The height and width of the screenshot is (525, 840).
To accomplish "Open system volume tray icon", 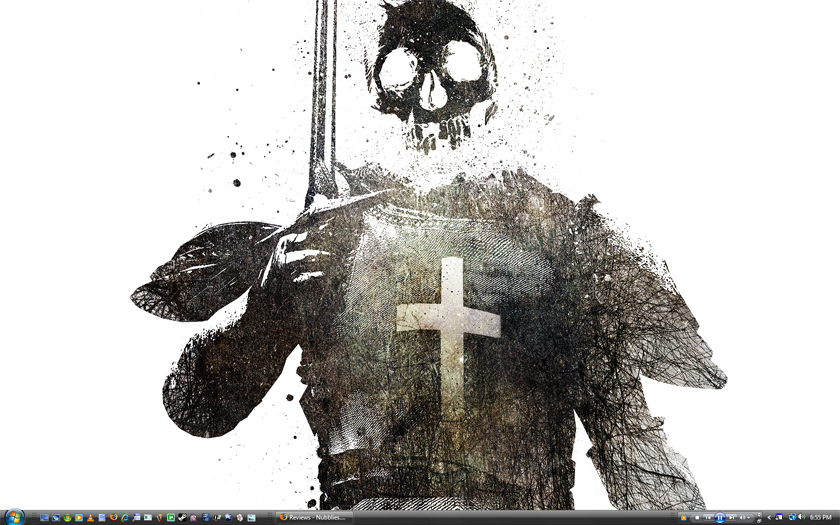I will pos(801,518).
